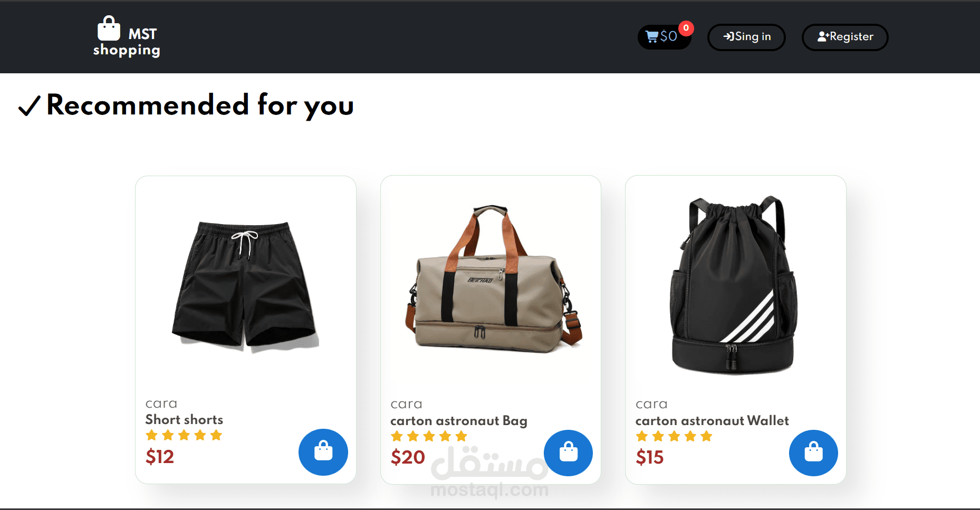
Task: Click the checkmark beside Recommended for you
Action: click(29, 105)
